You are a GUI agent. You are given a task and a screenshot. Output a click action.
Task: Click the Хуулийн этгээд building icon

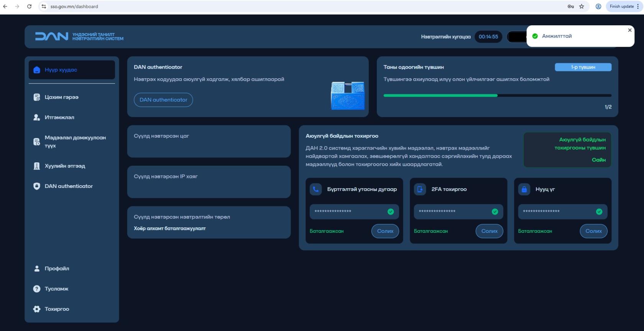click(x=37, y=166)
